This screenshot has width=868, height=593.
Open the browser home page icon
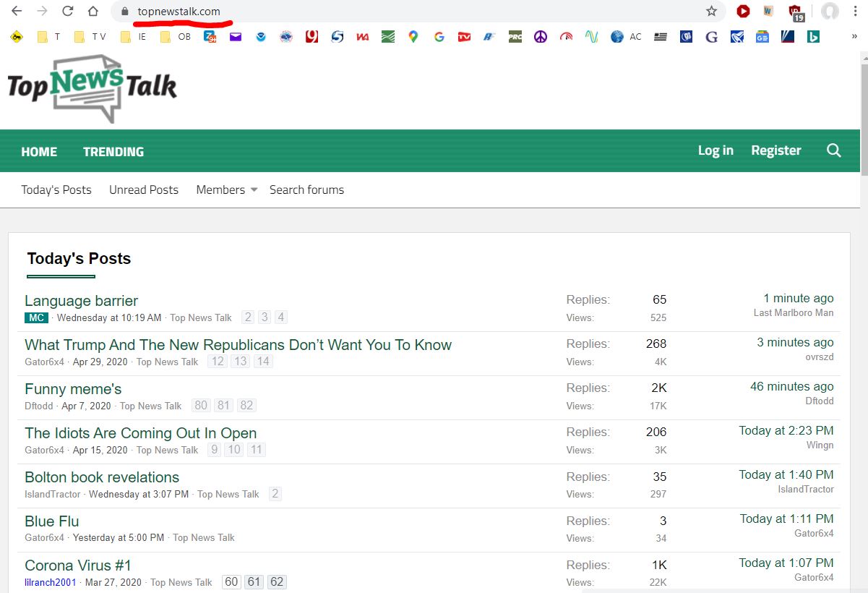tap(93, 12)
